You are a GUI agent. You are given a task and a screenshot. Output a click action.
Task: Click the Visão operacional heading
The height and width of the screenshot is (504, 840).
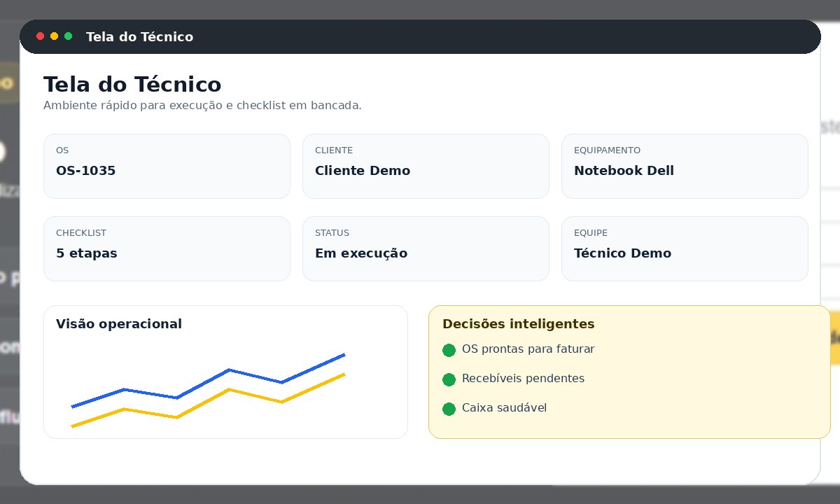click(x=119, y=324)
